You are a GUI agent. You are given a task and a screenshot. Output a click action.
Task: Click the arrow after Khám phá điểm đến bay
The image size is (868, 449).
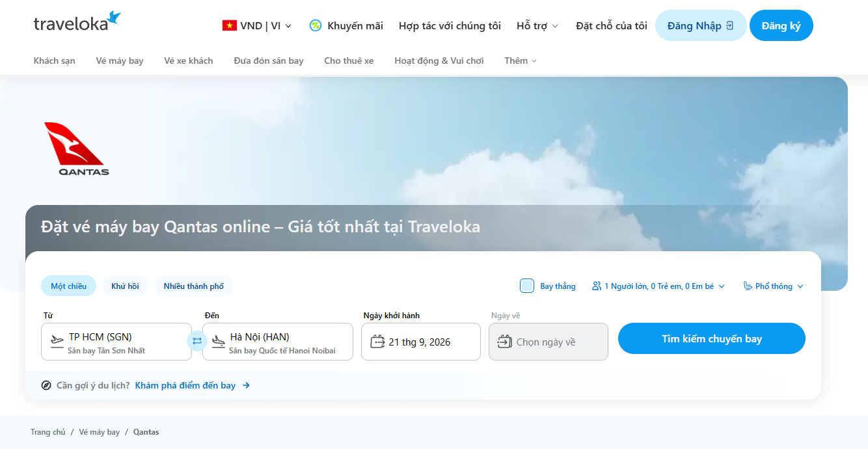[246, 385]
